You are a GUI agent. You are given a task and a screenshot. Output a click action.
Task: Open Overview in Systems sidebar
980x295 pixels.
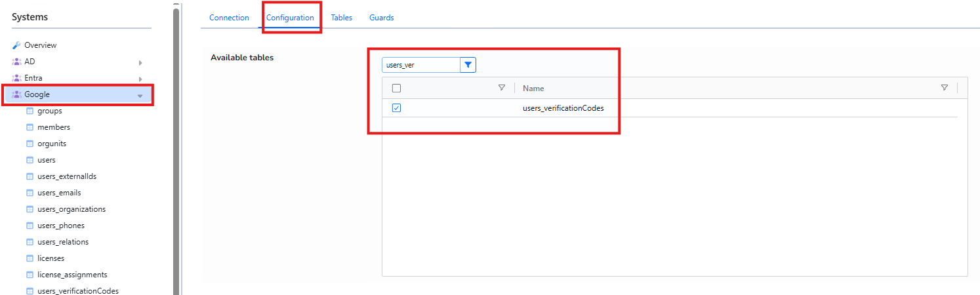[x=41, y=45]
